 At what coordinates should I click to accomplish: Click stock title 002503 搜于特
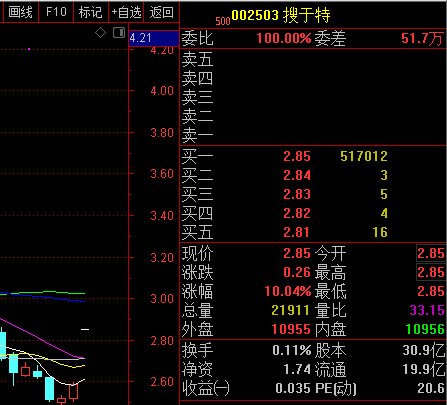point(281,15)
